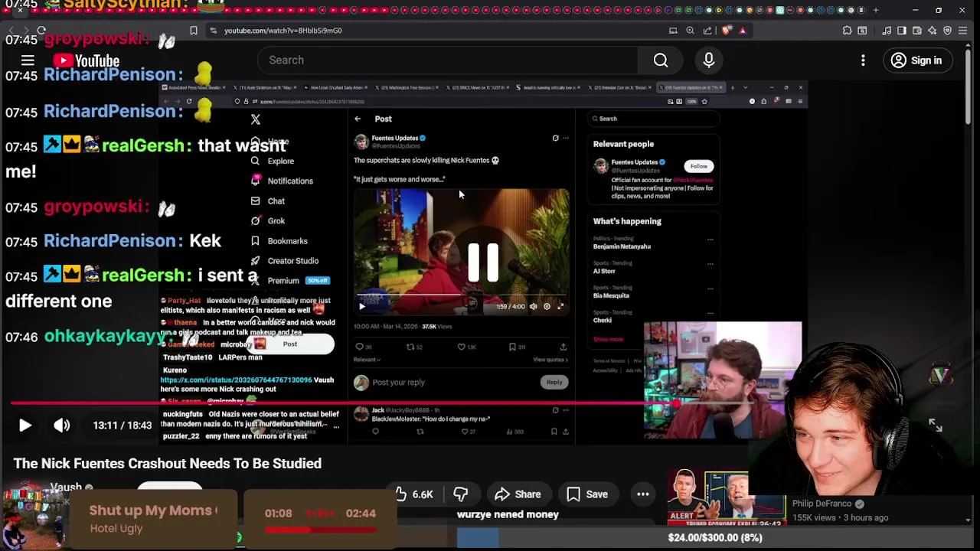Screen dimensions: 980x551
Task: Open Bookmarks in X sidebar
Action: [279, 241]
